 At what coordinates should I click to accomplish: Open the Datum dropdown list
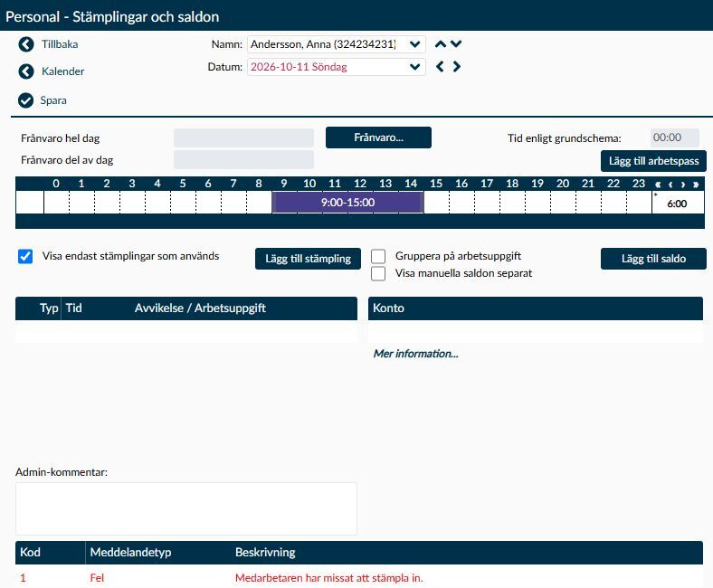[414, 67]
